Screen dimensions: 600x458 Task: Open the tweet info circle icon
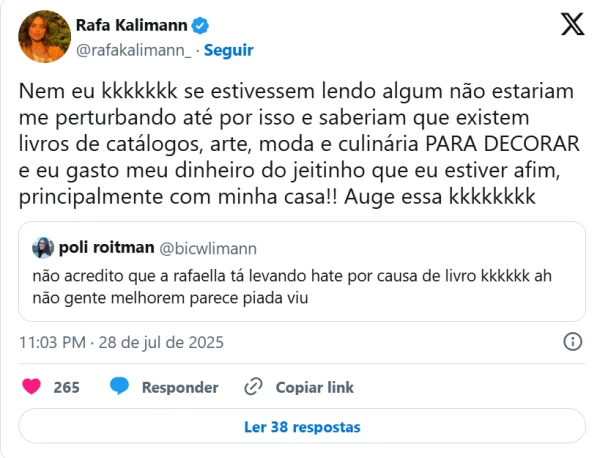pyautogui.click(x=573, y=342)
